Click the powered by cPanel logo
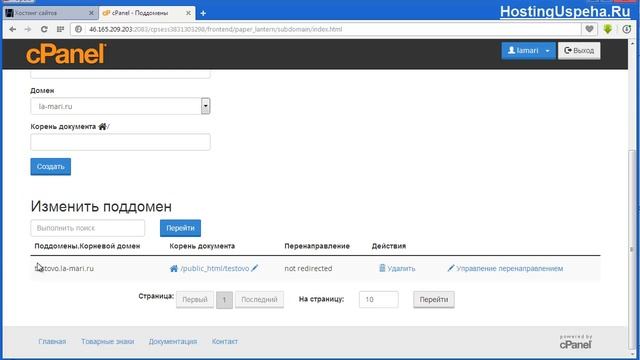Screen dimensions: 640x360 point(576,342)
